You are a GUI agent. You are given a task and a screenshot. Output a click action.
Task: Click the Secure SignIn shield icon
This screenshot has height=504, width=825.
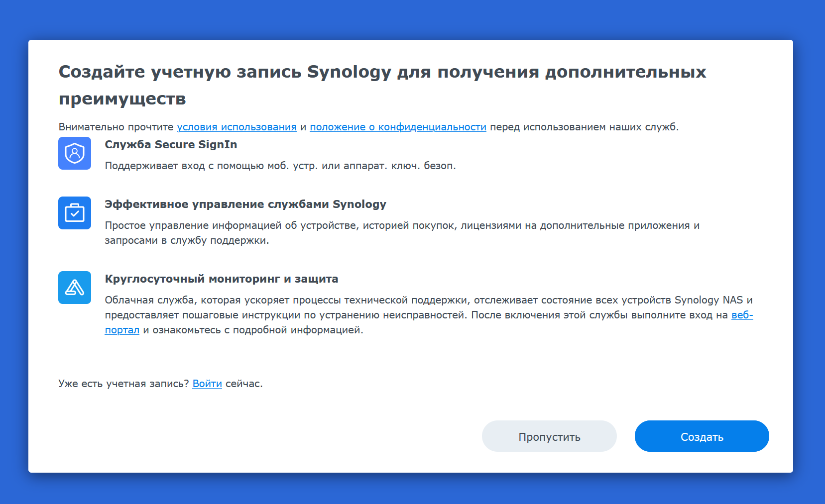coord(75,153)
